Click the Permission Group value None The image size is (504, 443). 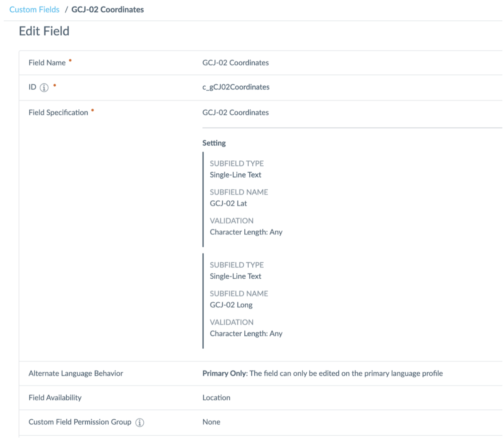point(211,422)
